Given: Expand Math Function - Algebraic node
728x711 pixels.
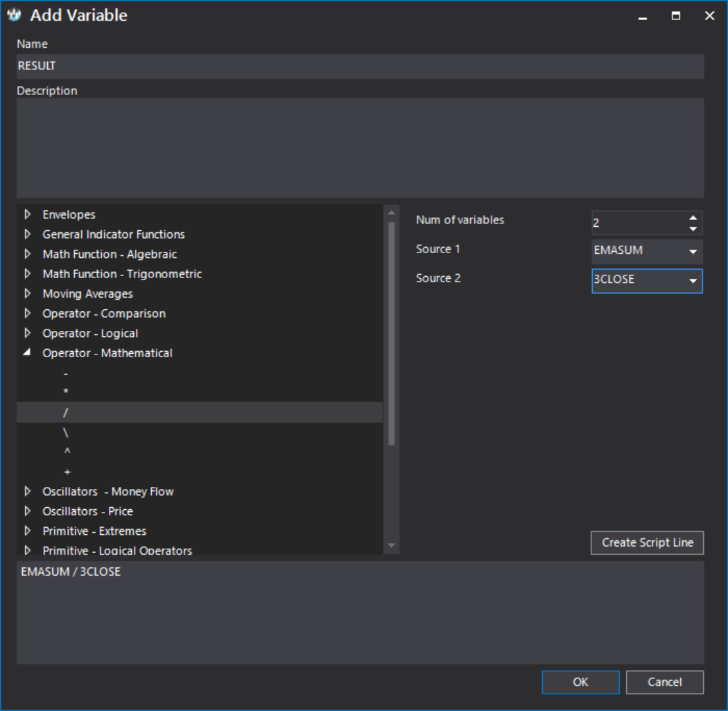Looking at the screenshot, I should (x=28, y=254).
